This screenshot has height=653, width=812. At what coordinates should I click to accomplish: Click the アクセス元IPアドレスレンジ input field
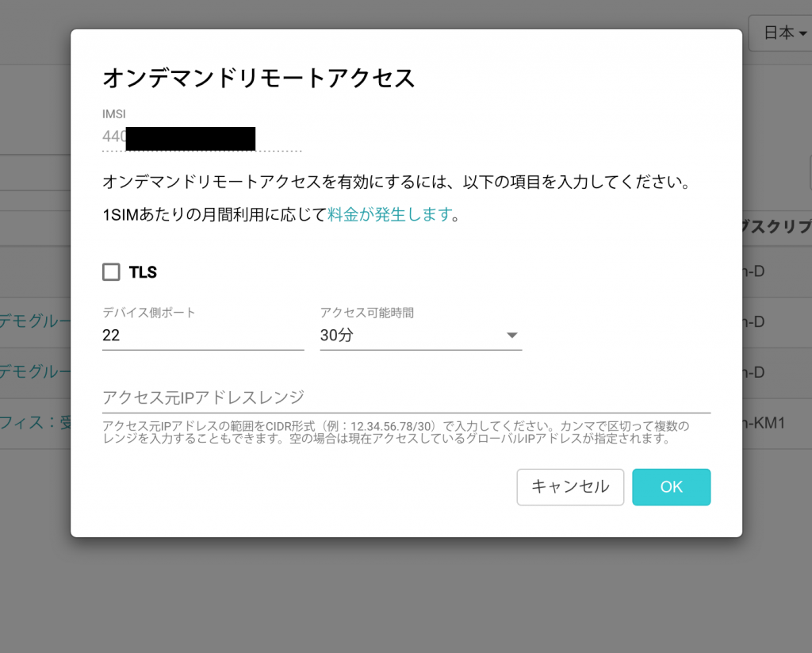click(x=406, y=398)
